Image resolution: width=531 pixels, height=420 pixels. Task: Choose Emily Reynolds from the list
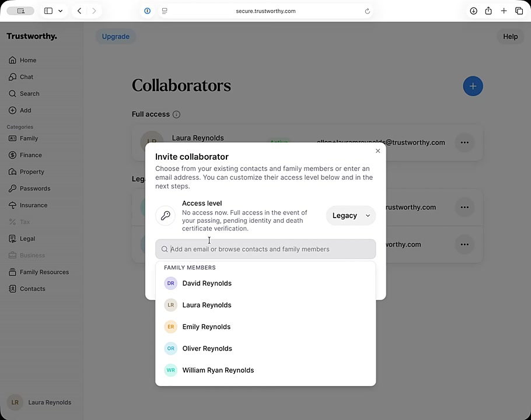coord(207,327)
